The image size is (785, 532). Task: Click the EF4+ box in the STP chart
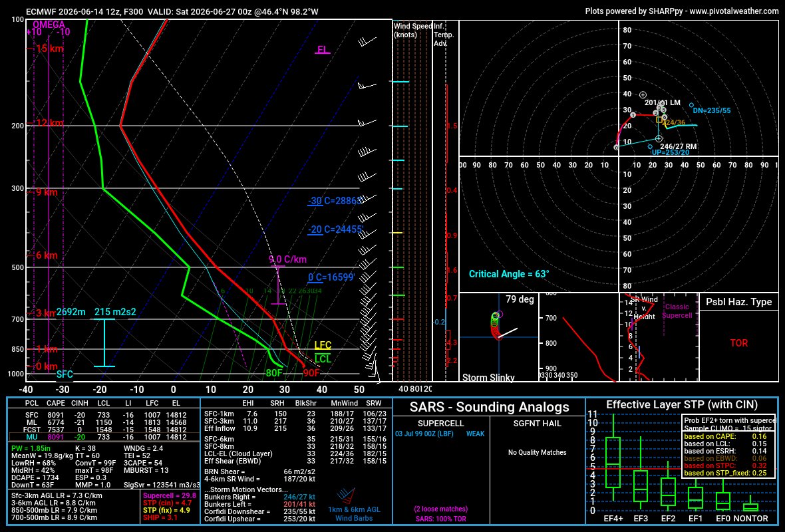point(613,462)
